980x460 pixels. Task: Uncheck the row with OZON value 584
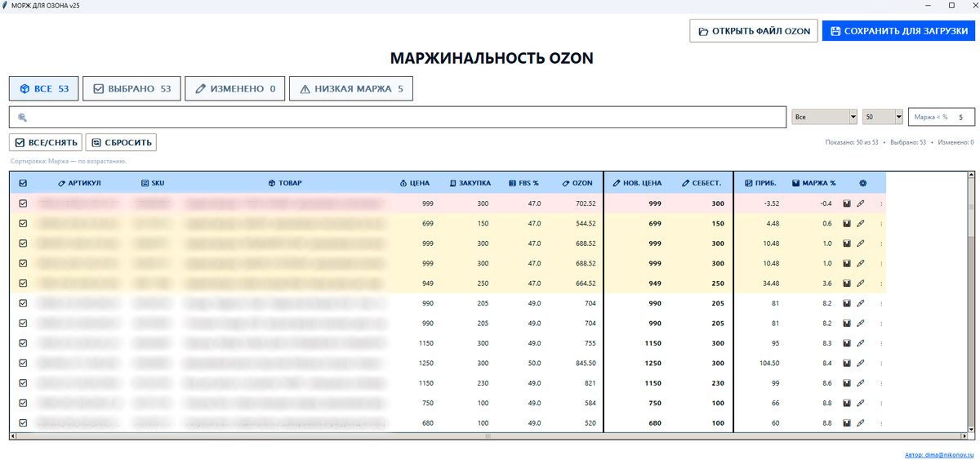tap(23, 403)
